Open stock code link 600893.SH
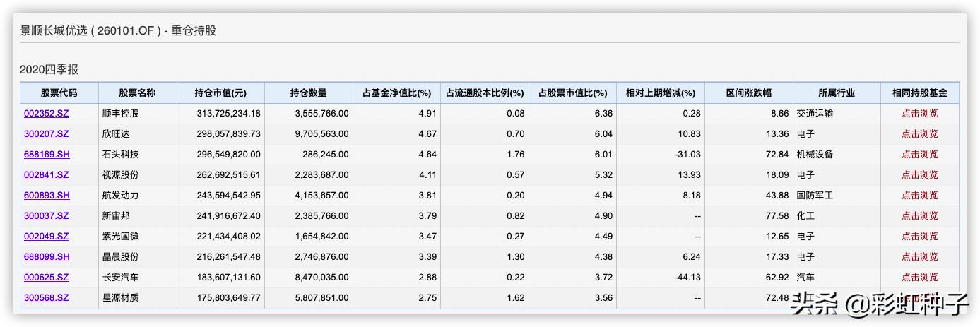The height and width of the screenshot is (327, 980). point(47,195)
